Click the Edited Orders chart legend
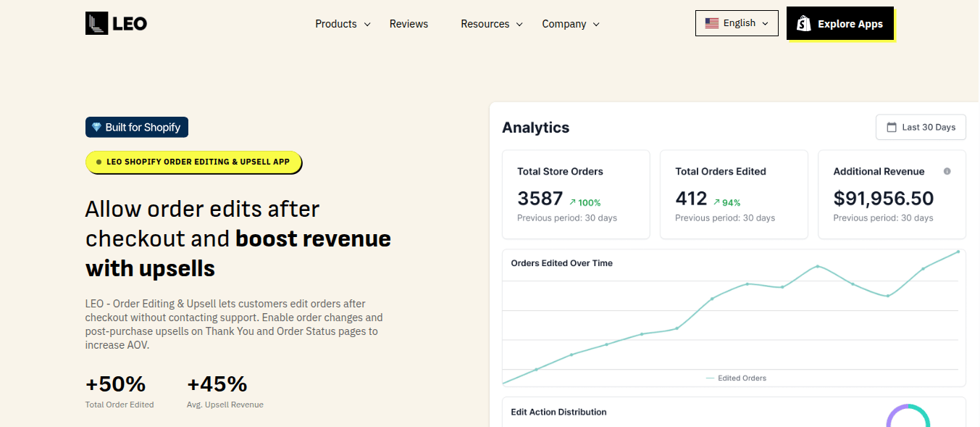 [736, 378]
